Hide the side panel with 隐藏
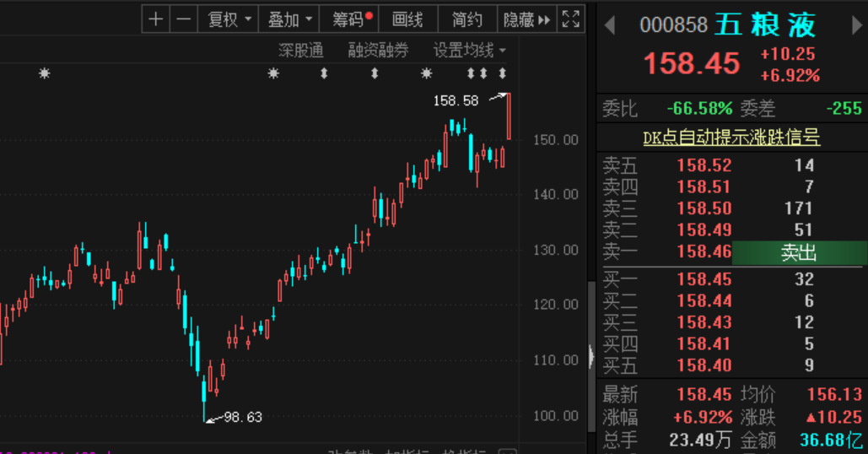The image size is (868, 454). [526, 20]
